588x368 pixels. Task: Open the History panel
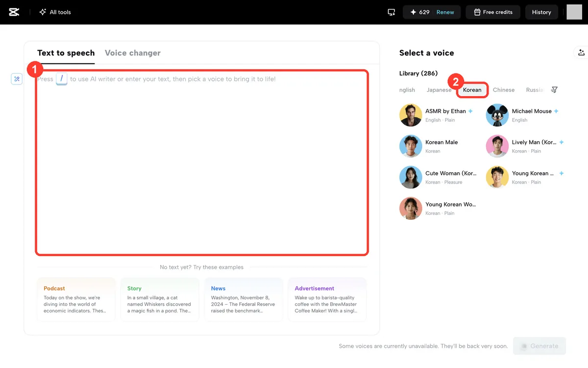[x=541, y=12]
